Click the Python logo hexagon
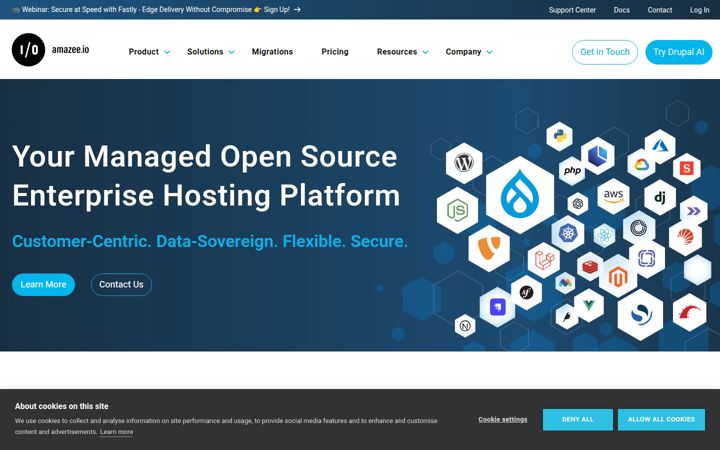720x450 pixels. (559, 136)
